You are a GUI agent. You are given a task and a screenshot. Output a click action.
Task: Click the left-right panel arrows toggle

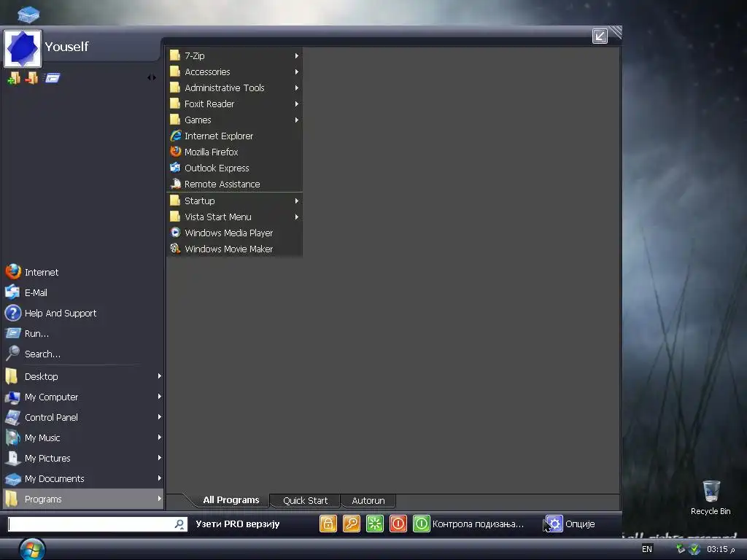pyautogui.click(x=152, y=77)
